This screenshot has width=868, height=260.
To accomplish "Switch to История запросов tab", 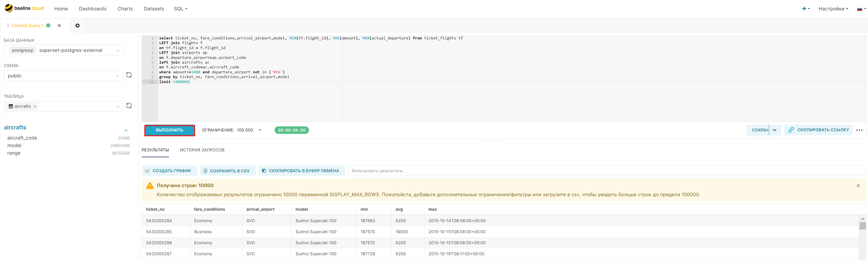I will pyautogui.click(x=202, y=150).
